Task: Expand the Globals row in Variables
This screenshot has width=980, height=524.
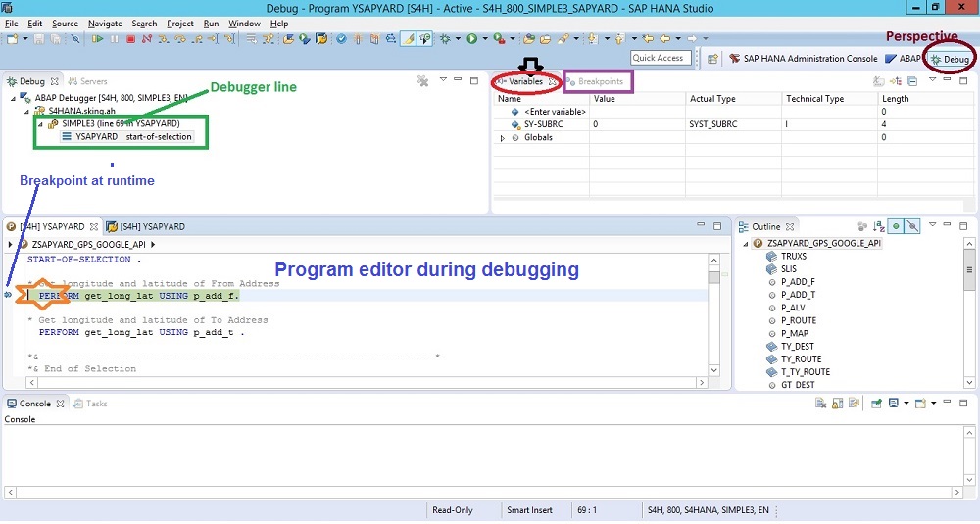Action: tap(503, 138)
